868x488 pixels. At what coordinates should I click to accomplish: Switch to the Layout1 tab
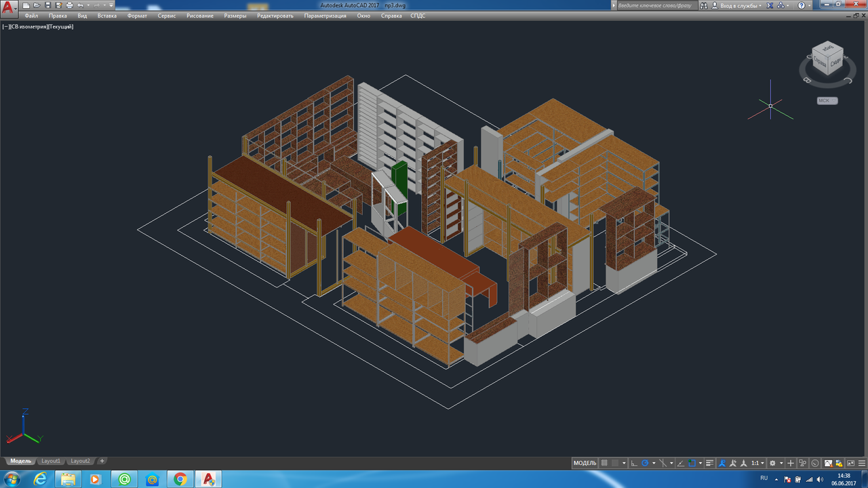(x=51, y=461)
